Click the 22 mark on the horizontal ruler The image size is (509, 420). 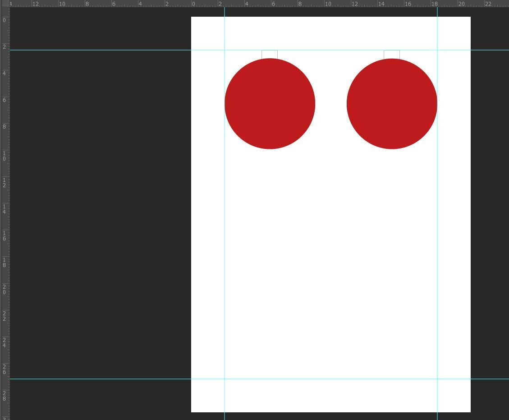[x=488, y=4]
